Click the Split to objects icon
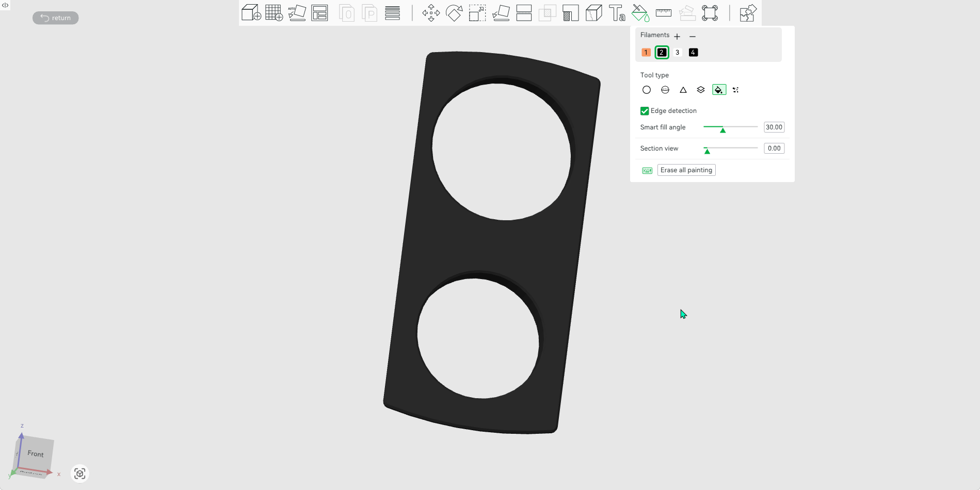This screenshot has width=980, height=490. click(347, 13)
